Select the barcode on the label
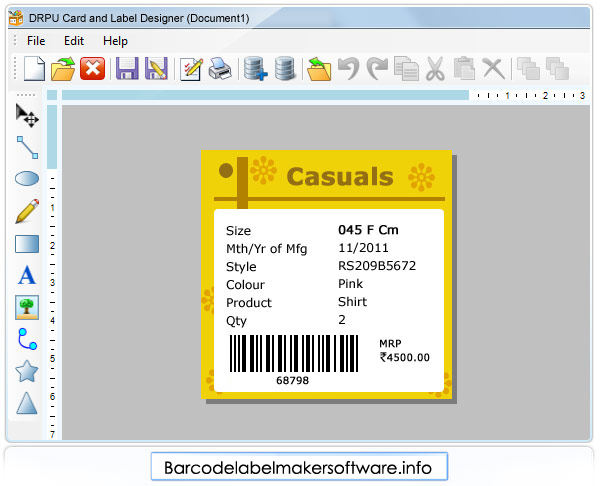 click(293, 353)
